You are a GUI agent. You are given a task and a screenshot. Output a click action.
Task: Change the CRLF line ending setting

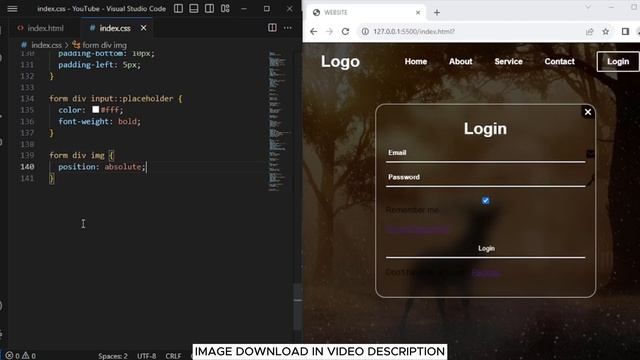coord(173,356)
